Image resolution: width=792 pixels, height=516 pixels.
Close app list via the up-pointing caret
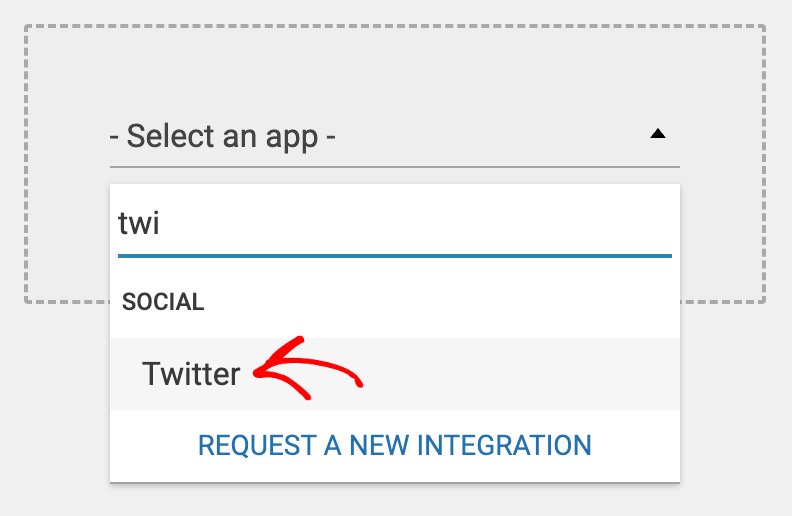pyautogui.click(x=657, y=134)
